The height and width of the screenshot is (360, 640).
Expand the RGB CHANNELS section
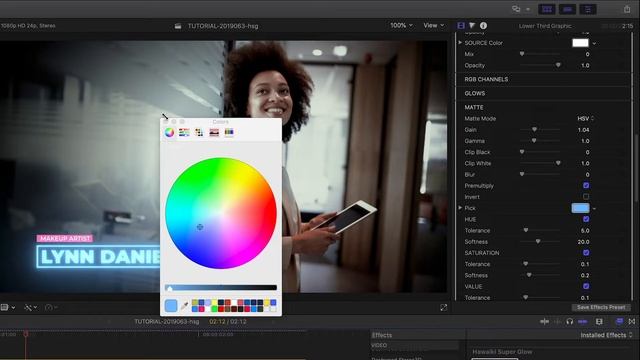pyautogui.click(x=486, y=79)
